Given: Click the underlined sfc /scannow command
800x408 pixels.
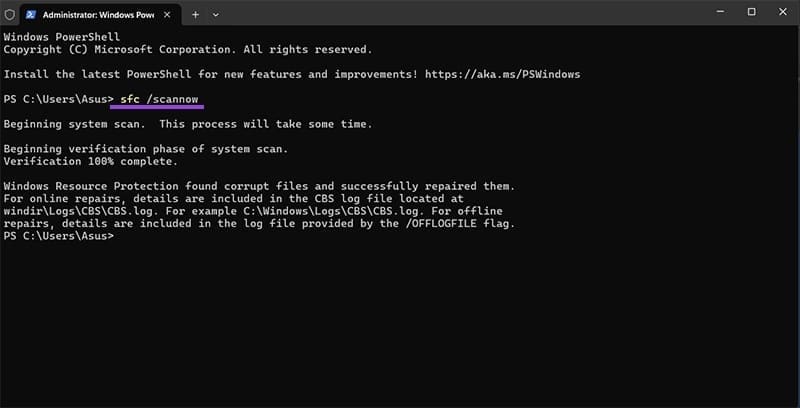Looking at the screenshot, I should (157, 99).
